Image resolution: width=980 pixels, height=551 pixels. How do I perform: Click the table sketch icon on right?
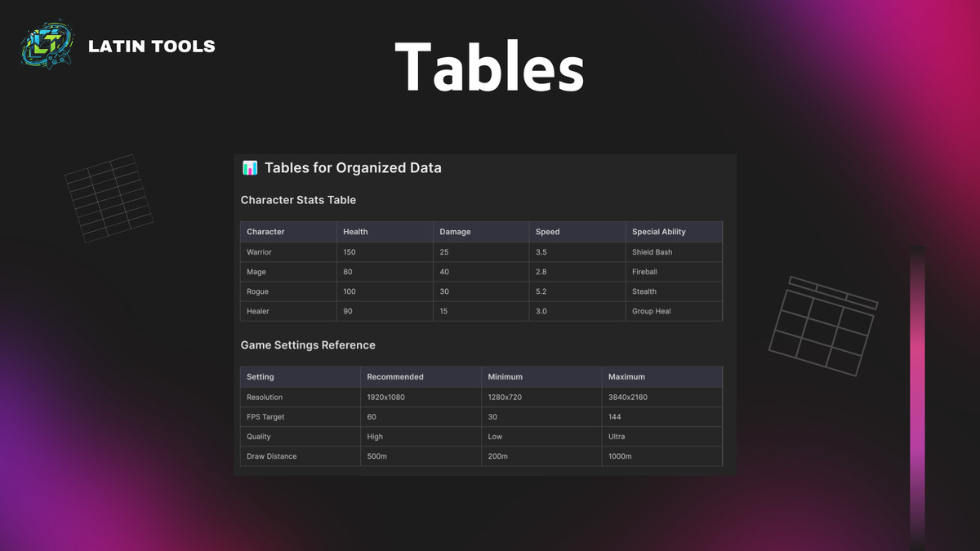click(x=821, y=325)
